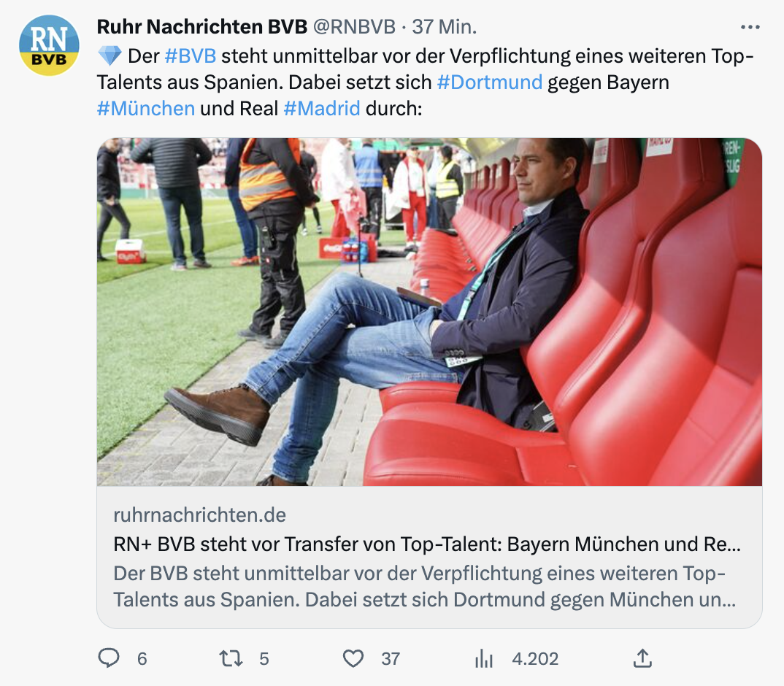This screenshot has width=784, height=686.
Task: Open the #Madrid hashtag
Action: [x=322, y=108]
